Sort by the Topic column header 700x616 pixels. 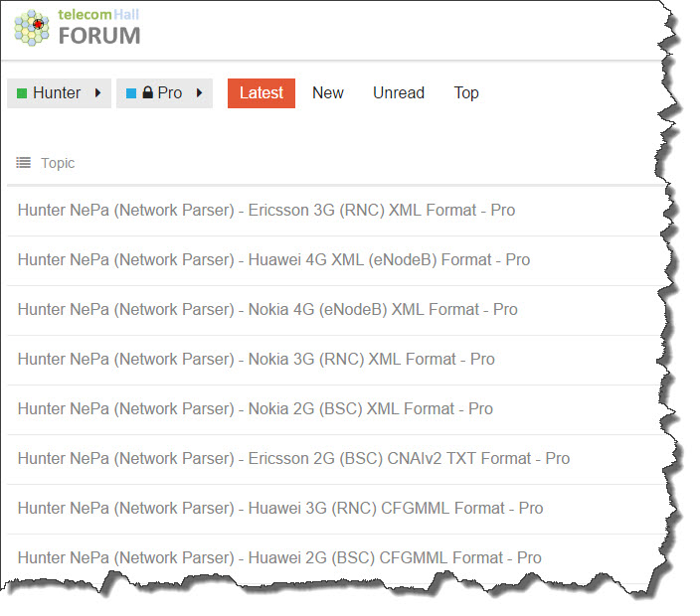[58, 163]
